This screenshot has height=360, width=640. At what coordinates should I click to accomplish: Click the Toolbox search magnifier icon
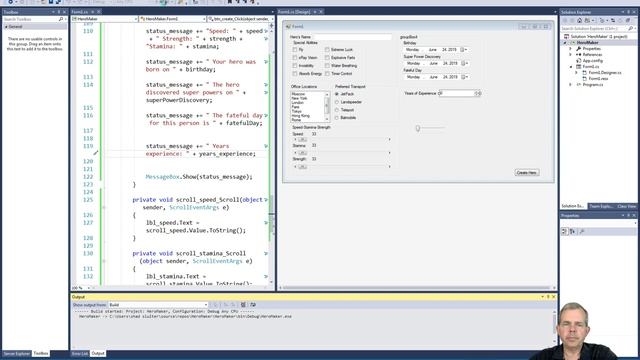pyautogui.click(x=61, y=19)
